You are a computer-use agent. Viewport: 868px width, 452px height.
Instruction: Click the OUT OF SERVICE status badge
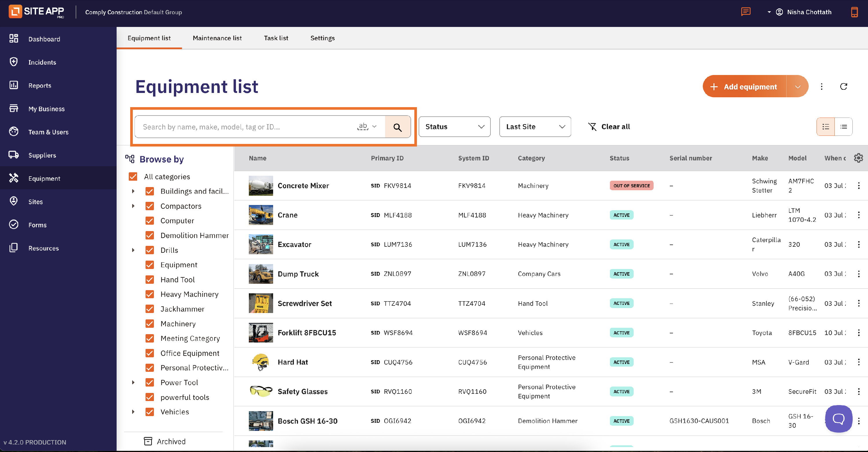pyautogui.click(x=631, y=186)
